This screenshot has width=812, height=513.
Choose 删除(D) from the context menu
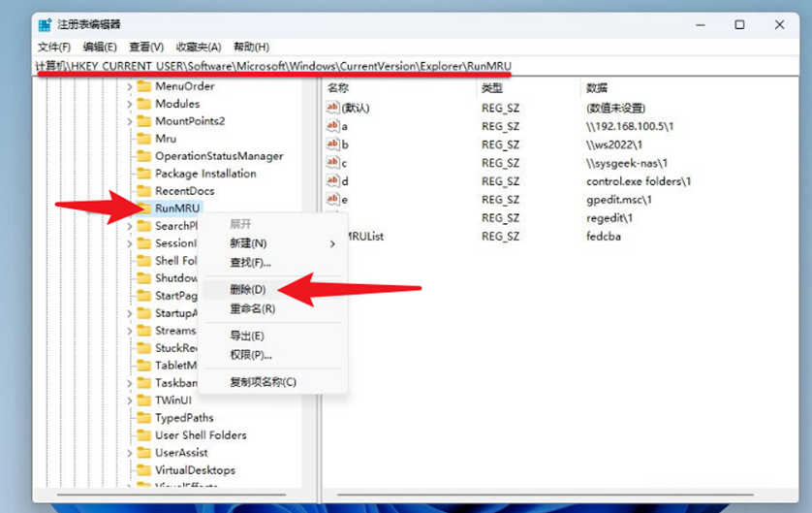coord(247,290)
